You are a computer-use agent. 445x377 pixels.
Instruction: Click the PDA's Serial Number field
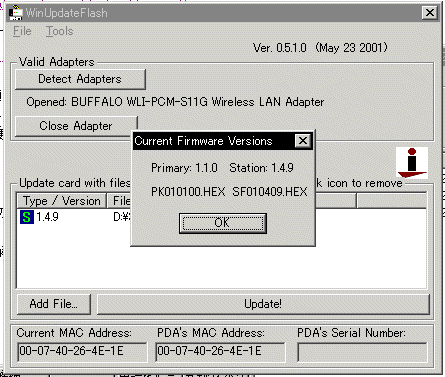click(362, 352)
